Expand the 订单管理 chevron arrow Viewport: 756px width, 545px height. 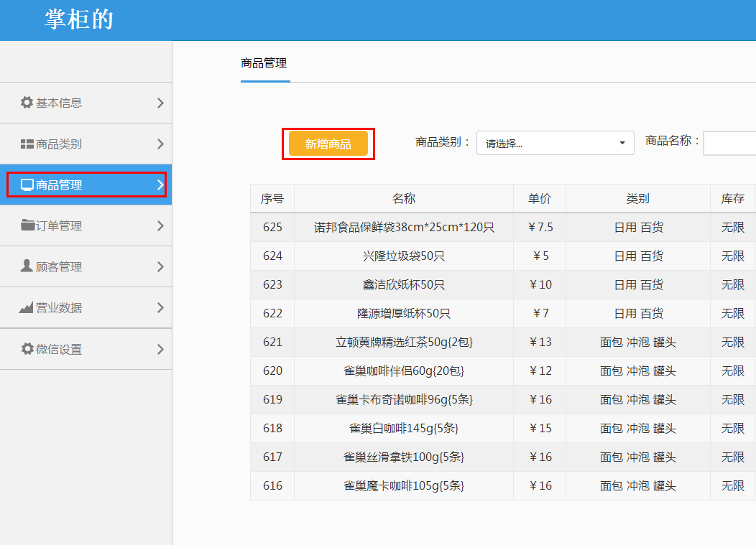[160, 226]
